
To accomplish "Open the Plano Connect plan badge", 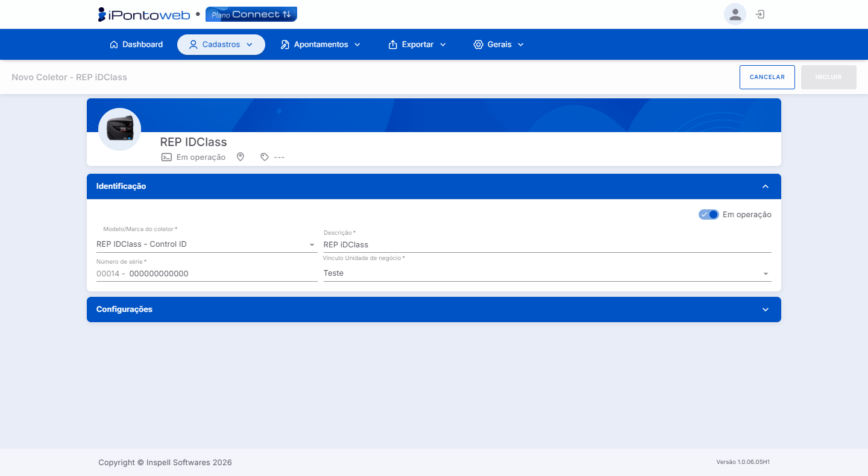I will (x=251, y=14).
